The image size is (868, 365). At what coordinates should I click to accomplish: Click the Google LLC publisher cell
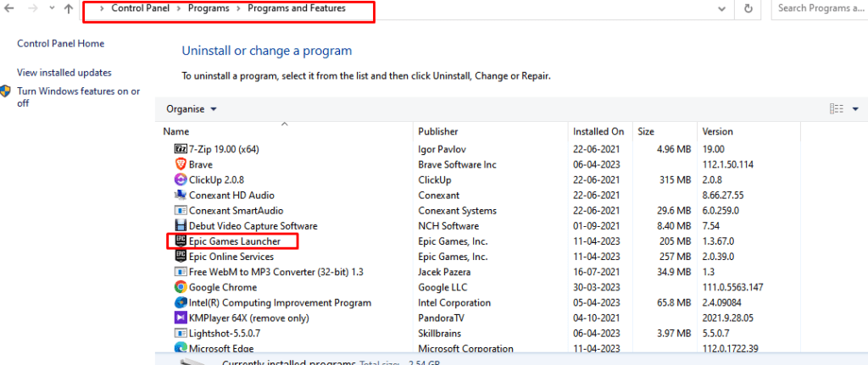442,287
